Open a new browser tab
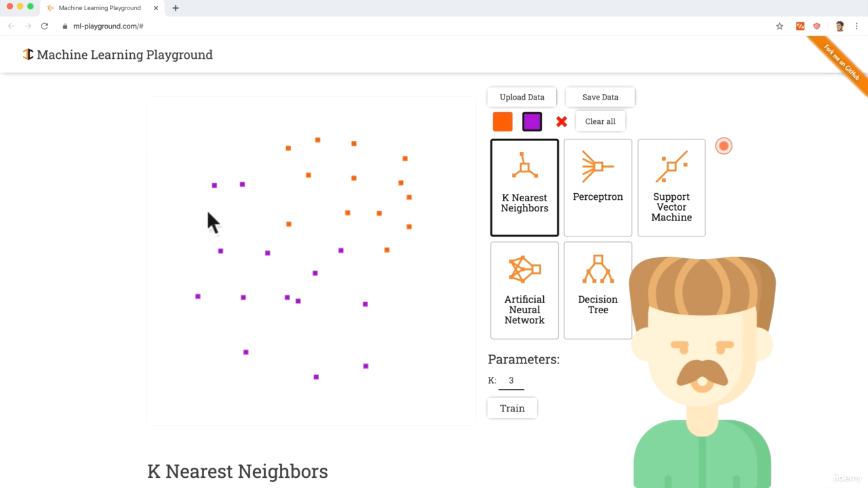The image size is (868, 488). pos(176,8)
